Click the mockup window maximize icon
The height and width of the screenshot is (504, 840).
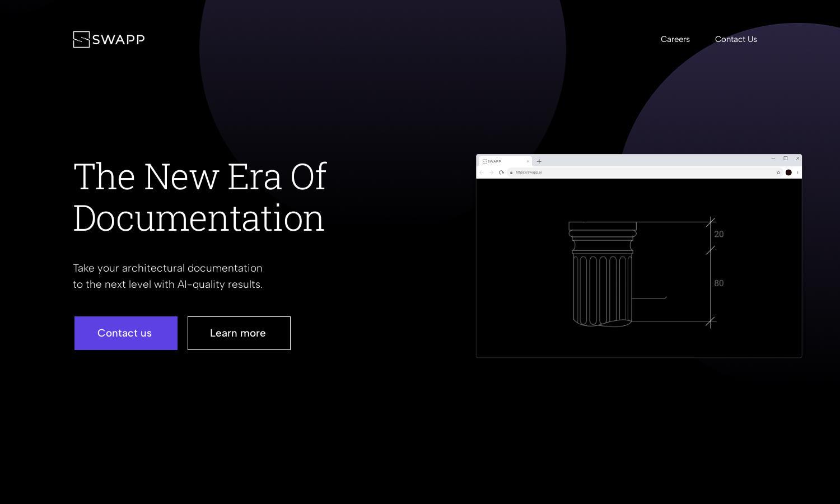coord(786,158)
